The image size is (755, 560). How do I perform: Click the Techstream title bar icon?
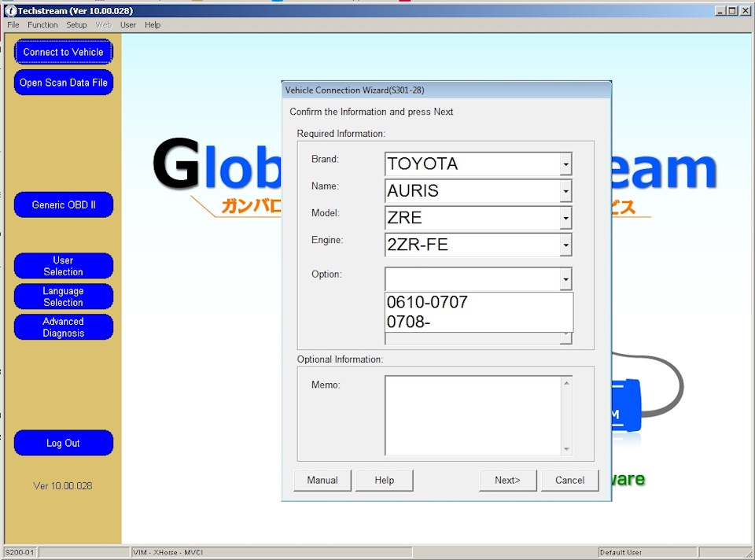10,10
